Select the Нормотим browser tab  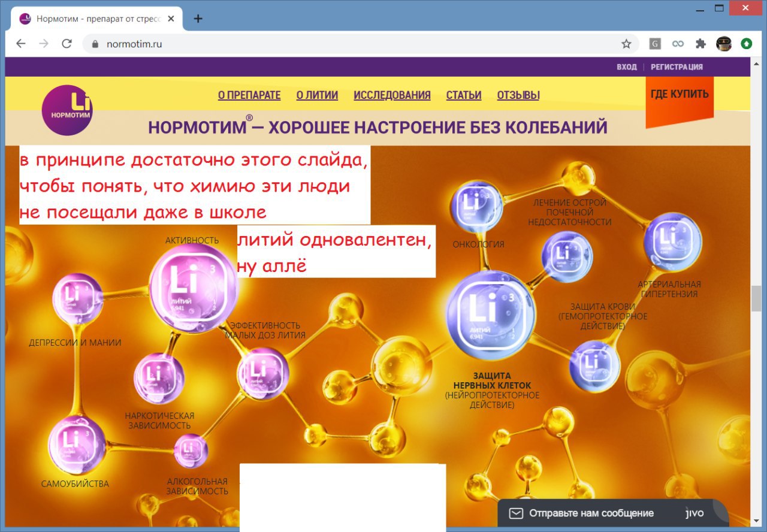click(96, 19)
